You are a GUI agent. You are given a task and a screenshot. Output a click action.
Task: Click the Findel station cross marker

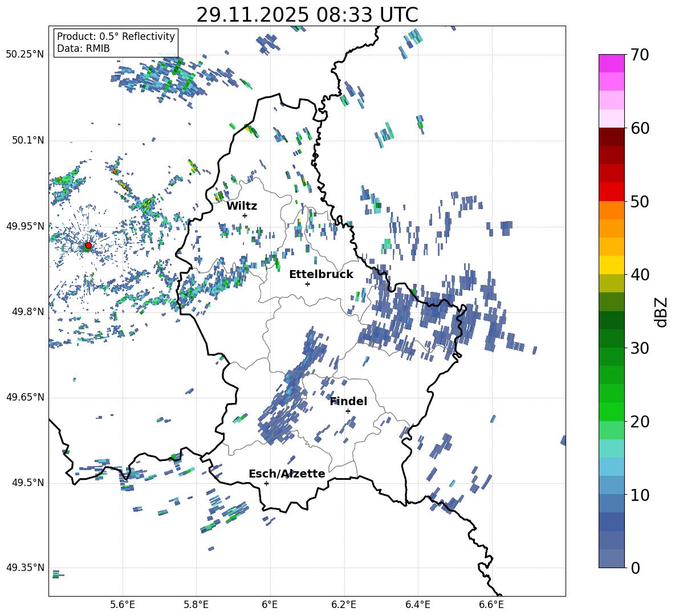[x=348, y=411]
